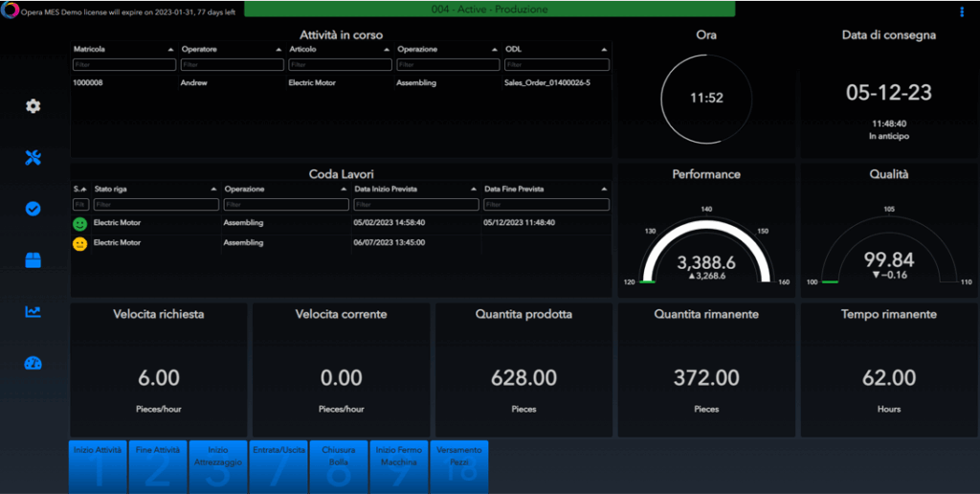Click the Versamento Pezzi button
Image resolution: width=980 pixels, height=494 pixels.
[x=458, y=466]
